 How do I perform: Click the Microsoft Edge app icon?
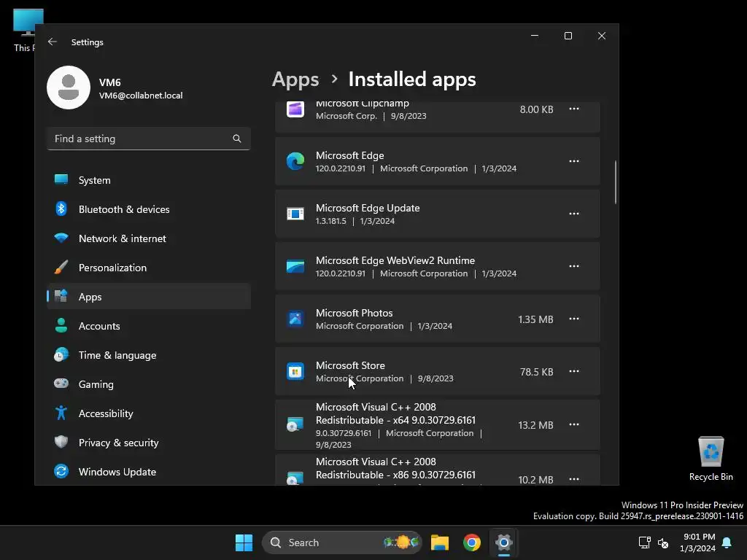pyautogui.click(x=295, y=161)
